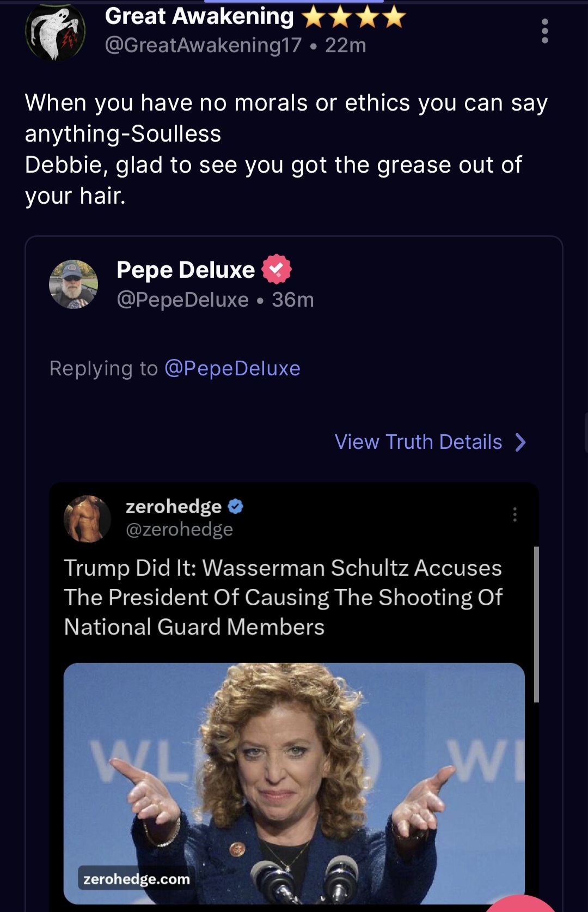The height and width of the screenshot is (912, 588).
Task: Open the Wasserman Schultz article headline
Action: point(283,597)
